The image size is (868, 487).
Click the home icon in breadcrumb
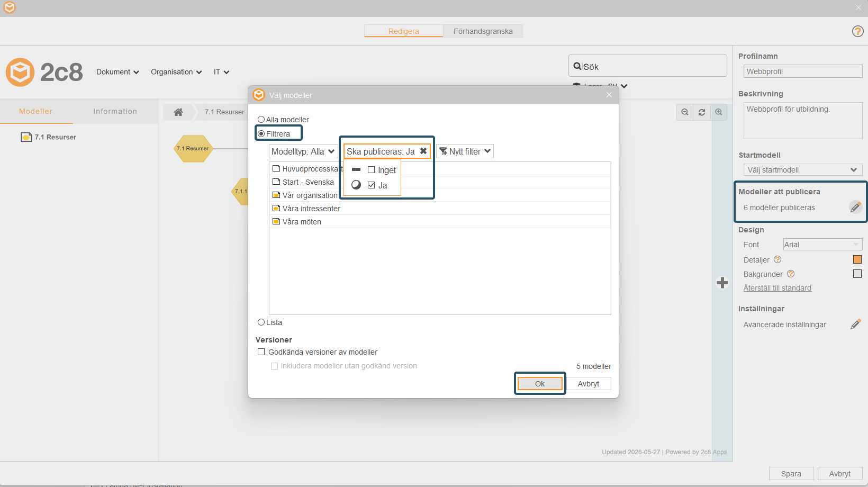[178, 112]
